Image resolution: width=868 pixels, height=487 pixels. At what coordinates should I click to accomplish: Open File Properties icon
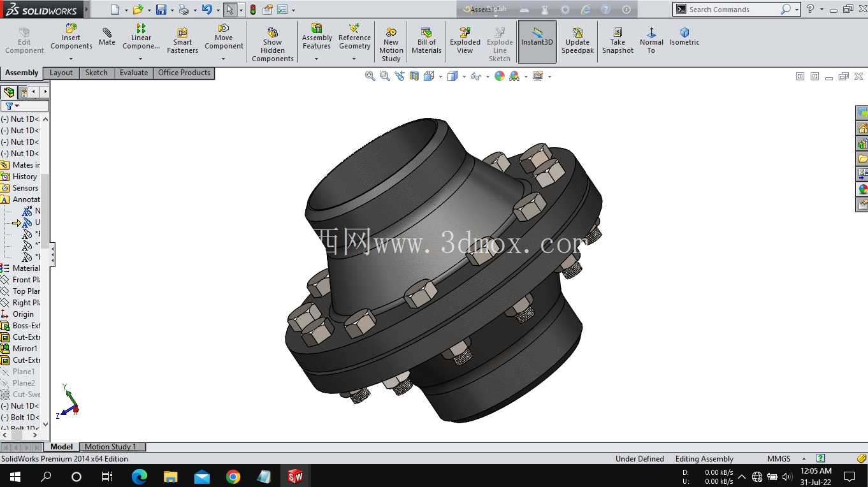(268, 10)
